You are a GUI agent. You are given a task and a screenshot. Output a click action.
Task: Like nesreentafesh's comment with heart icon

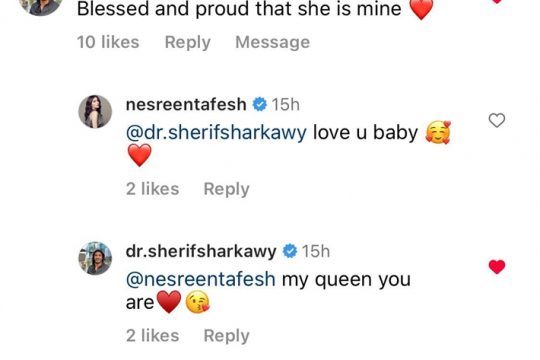tap(497, 120)
